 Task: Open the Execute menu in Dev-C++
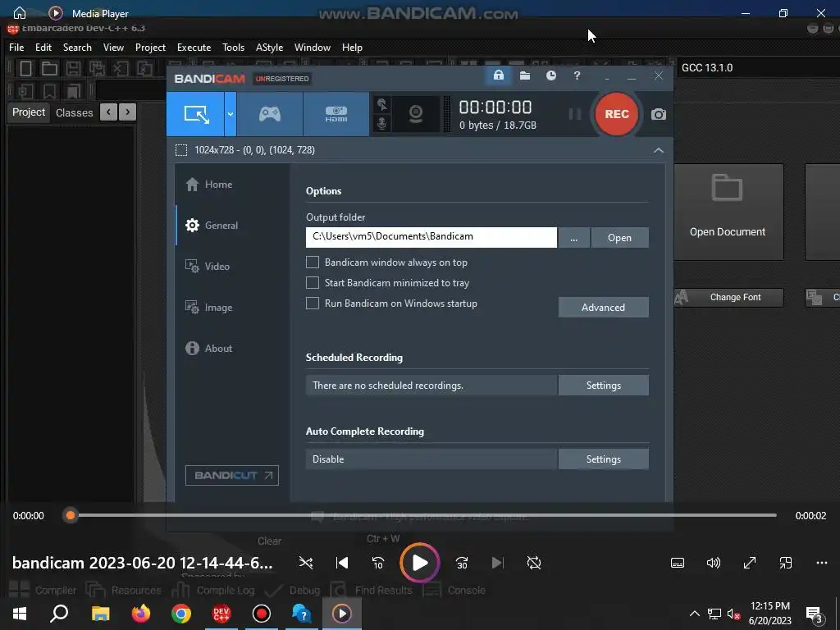pos(194,47)
